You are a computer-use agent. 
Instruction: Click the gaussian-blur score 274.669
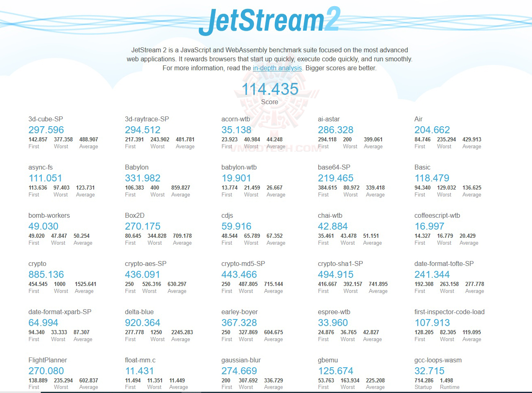click(239, 371)
